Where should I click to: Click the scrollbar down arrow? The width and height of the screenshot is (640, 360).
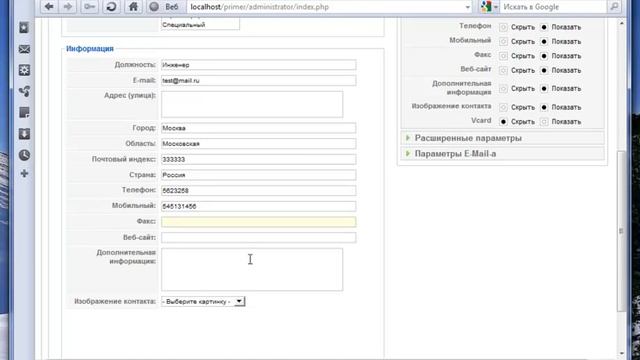[x=621, y=354]
